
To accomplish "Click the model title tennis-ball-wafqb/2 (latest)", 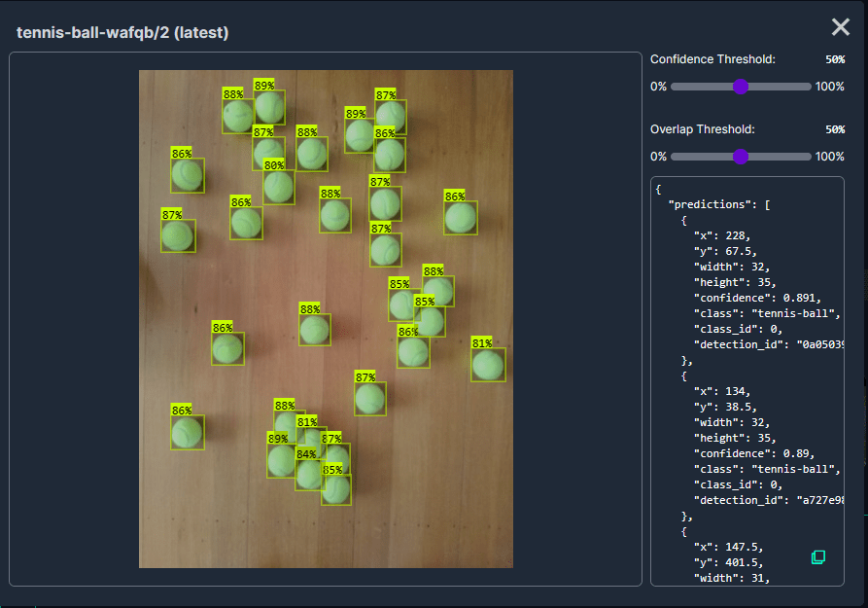I will pyautogui.click(x=122, y=33).
